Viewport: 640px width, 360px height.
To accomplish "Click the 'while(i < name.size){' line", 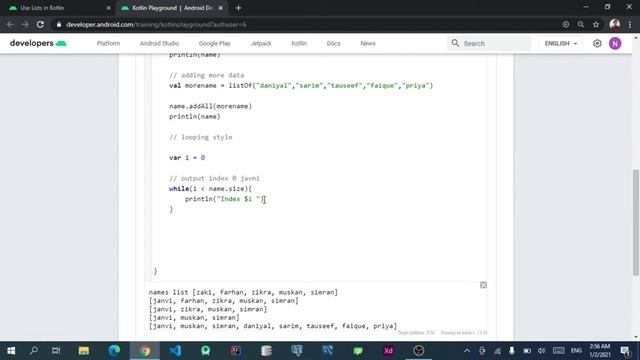I will click(210, 189).
